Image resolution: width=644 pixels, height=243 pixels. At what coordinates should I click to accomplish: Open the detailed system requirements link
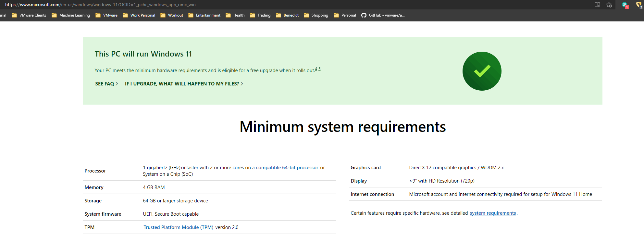(x=493, y=213)
